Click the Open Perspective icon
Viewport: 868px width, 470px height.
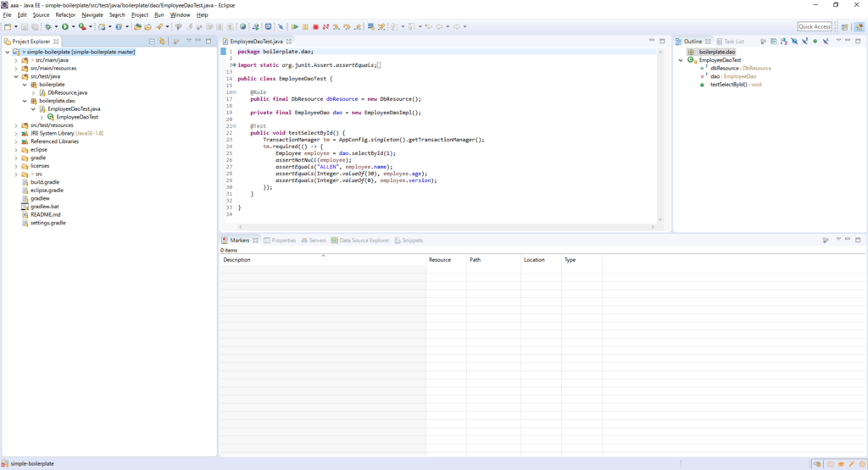click(845, 26)
